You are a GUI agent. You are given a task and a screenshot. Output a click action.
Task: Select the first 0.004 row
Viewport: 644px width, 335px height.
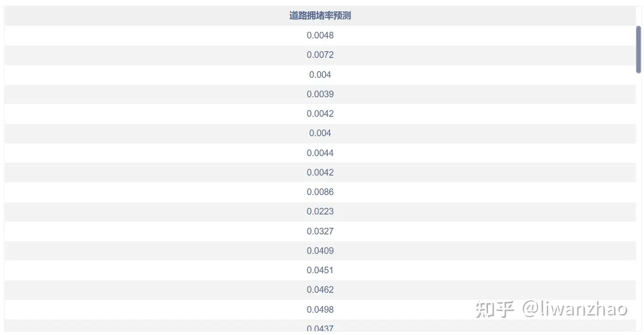[320, 75]
